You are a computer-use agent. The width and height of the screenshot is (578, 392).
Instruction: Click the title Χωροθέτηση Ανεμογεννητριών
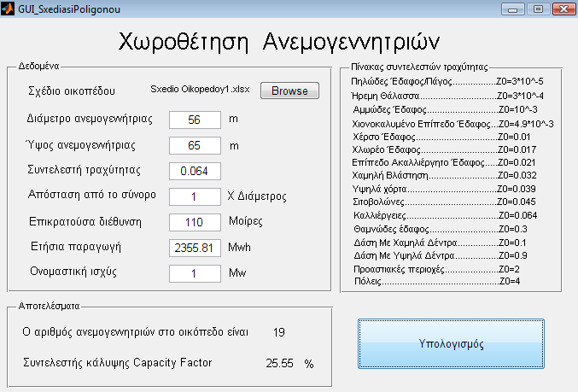pyautogui.click(x=279, y=41)
